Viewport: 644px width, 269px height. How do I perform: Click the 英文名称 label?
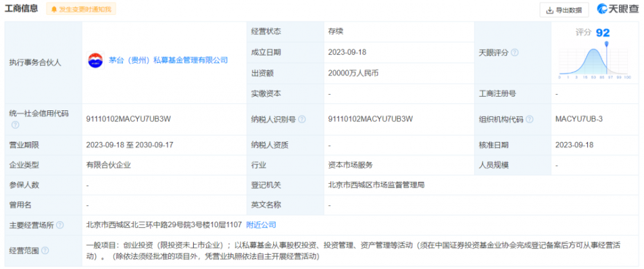click(x=266, y=204)
